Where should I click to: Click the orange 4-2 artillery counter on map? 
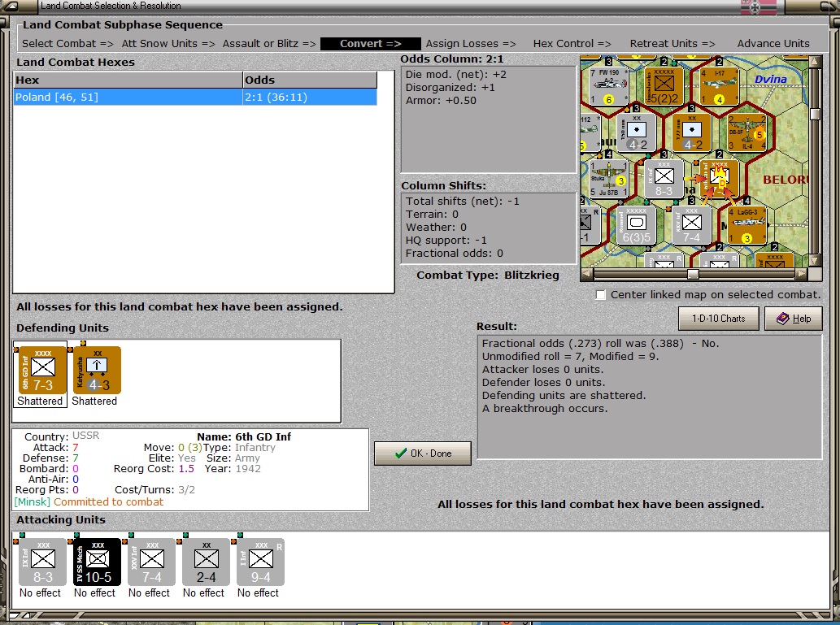[692, 132]
